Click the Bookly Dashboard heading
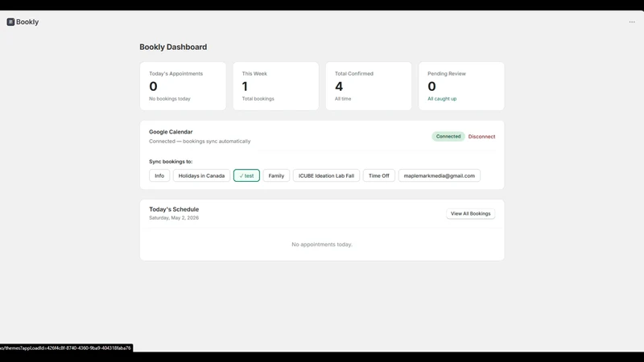The width and height of the screenshot is (644, 362). click(173, 47)
